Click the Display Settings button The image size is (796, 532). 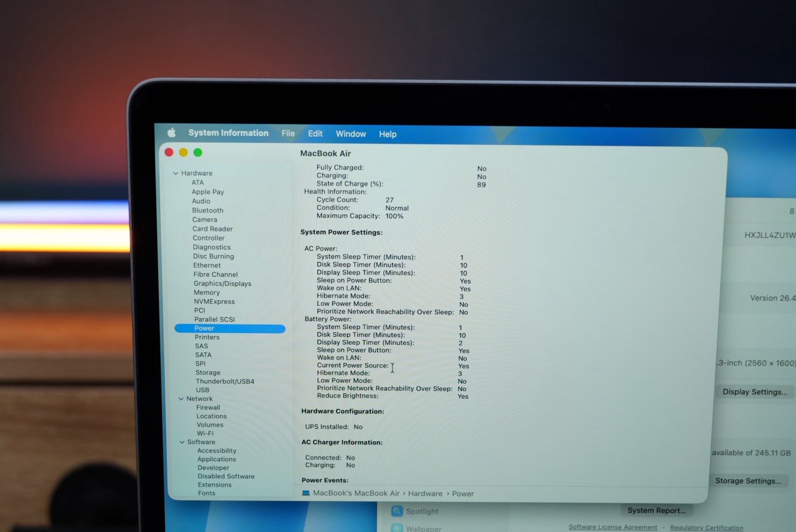pos(754,392)
